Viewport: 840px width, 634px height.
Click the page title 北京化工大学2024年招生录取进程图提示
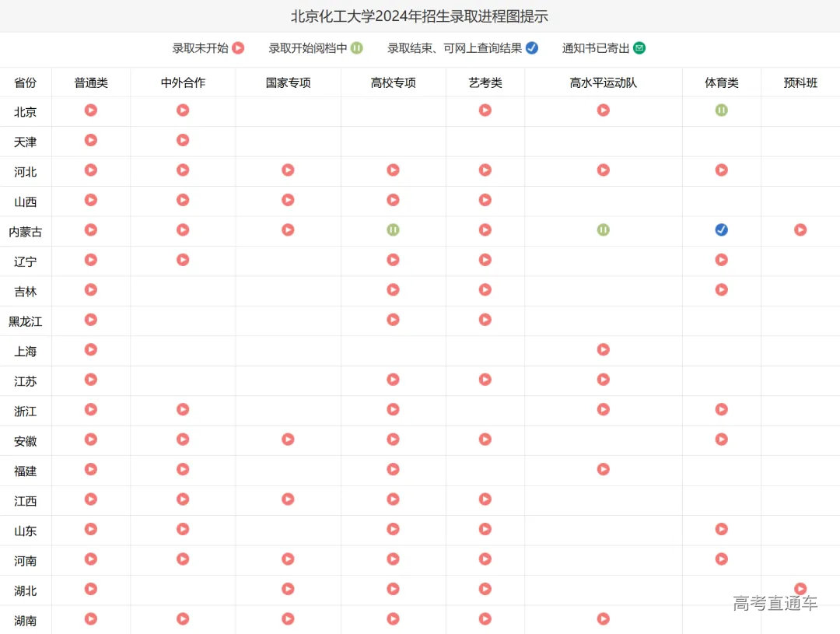pos(420,16)
